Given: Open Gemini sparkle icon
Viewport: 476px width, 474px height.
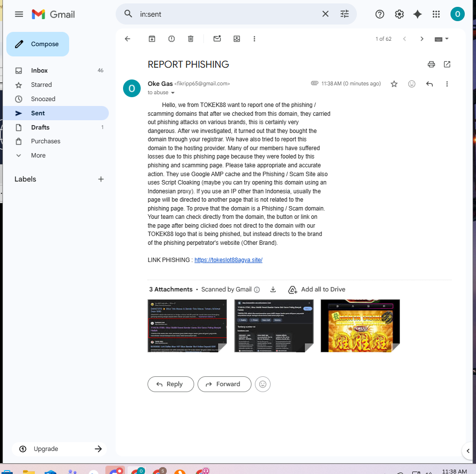Looking at the screenshot, I should pyautogui.click(x=417, y=14).
